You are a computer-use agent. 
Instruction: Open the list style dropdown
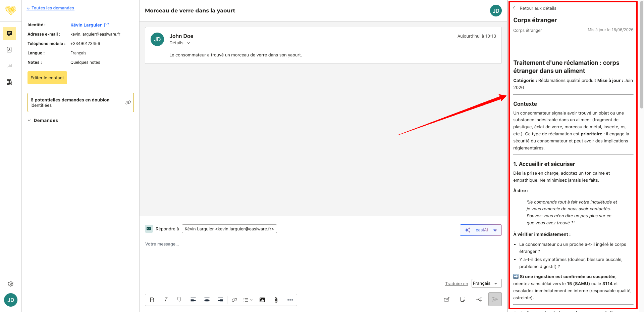pos(248,300)
